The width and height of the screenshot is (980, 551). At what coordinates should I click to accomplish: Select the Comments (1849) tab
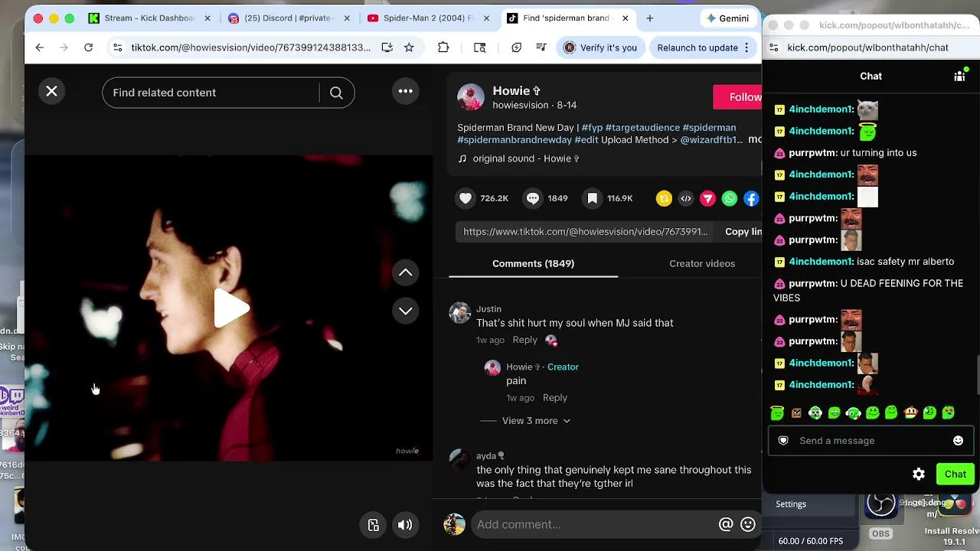[x=533, y=263]
